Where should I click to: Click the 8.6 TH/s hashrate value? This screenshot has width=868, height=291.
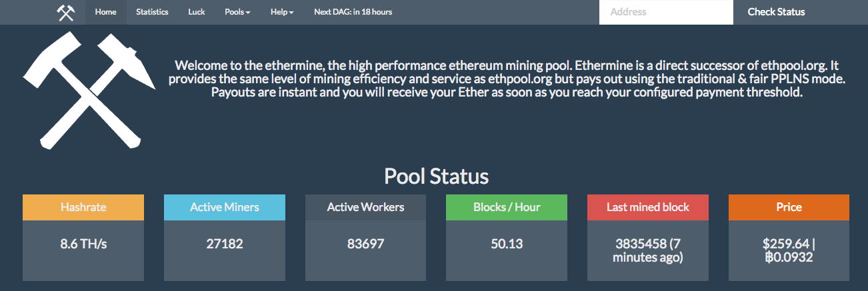(x=83, y=244)
